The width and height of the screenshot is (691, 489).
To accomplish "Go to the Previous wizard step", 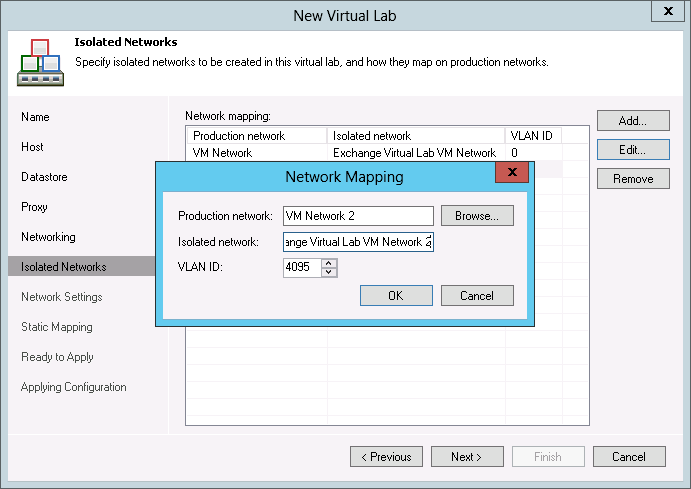I will pyautogui.click(x=386, y=457).
